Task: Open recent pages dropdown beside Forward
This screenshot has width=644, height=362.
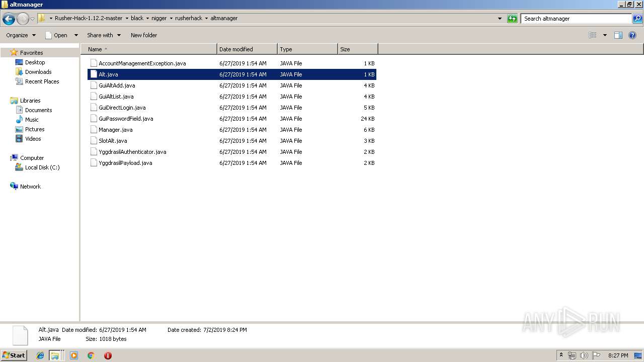Action: 32,19
